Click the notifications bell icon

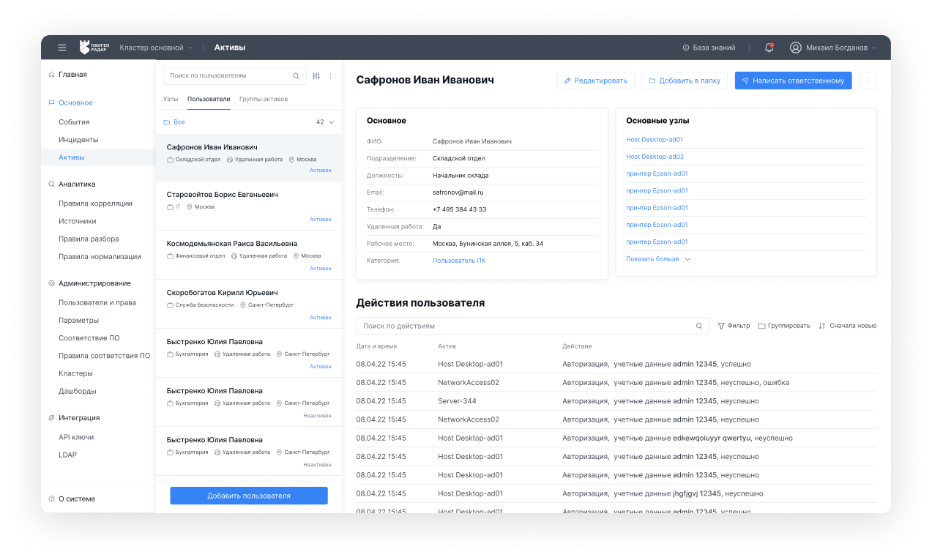pyautogui.click(x=769, y=48)
